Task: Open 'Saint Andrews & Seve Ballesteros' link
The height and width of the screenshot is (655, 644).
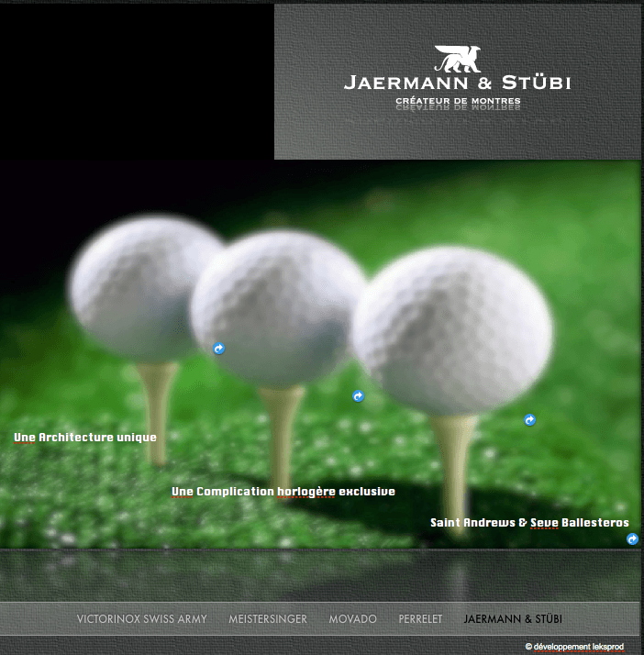Action: 529,523
